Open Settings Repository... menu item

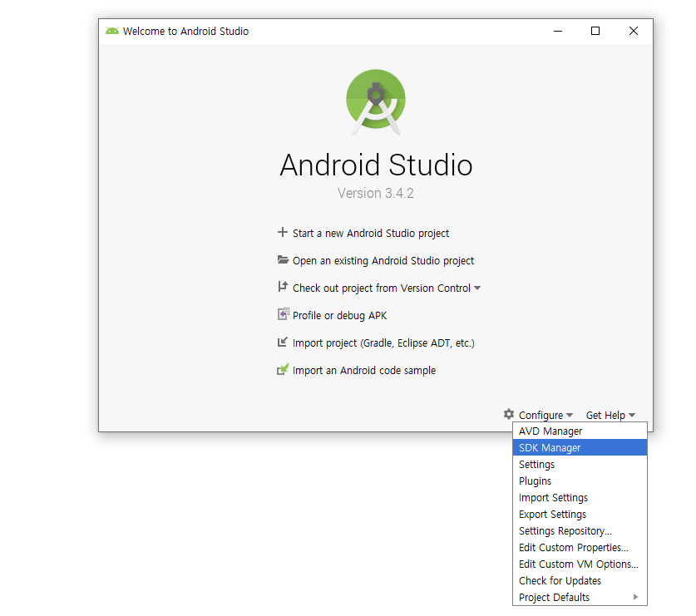(x=580, y=530)
